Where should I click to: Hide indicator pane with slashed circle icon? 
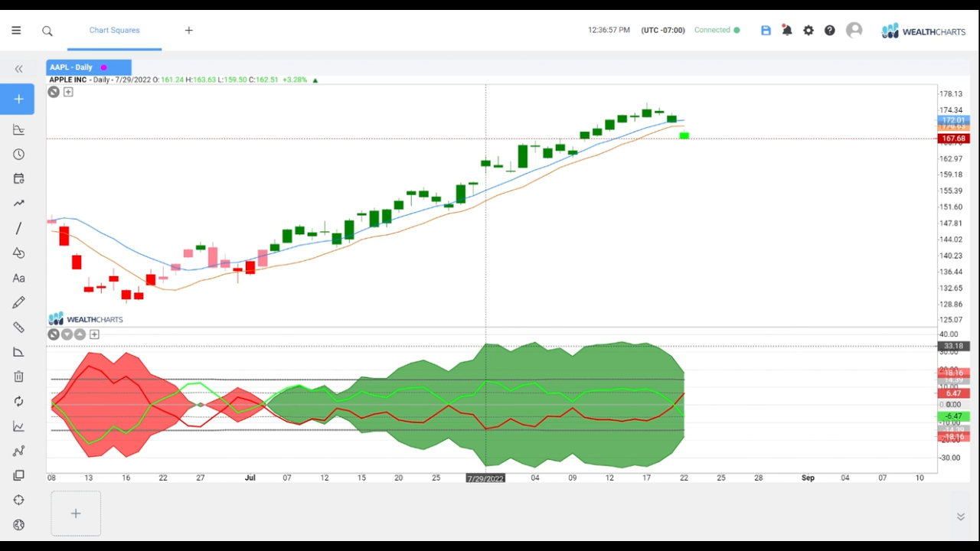coord(54,334)
